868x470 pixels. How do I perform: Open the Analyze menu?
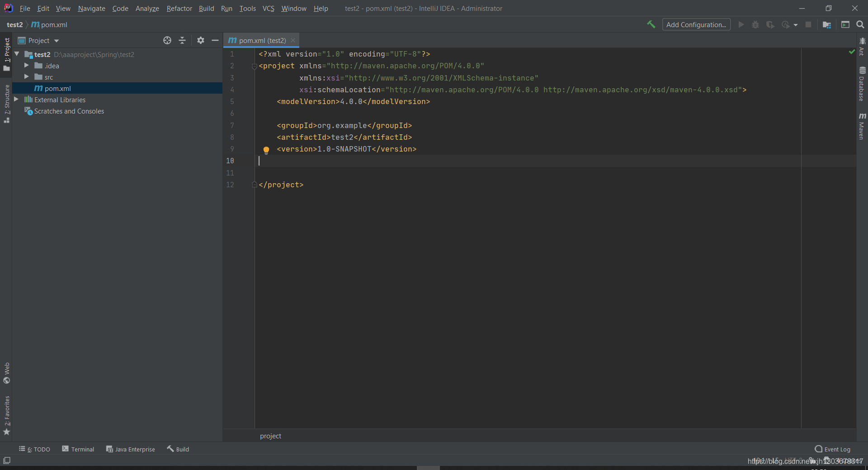pos(147,8)
